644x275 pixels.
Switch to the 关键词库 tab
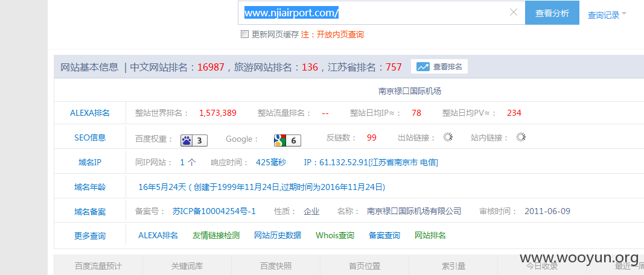pos(187,266)
